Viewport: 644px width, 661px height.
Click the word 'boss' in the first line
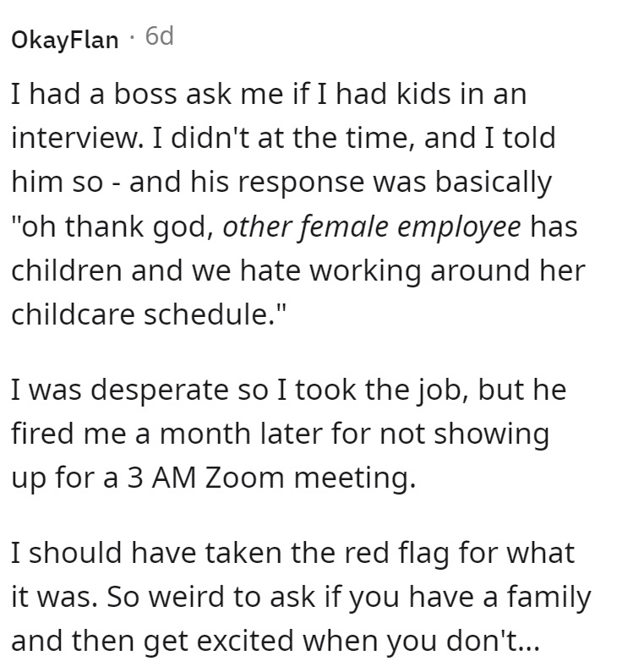pyautogui.click(x=145, y=94)
